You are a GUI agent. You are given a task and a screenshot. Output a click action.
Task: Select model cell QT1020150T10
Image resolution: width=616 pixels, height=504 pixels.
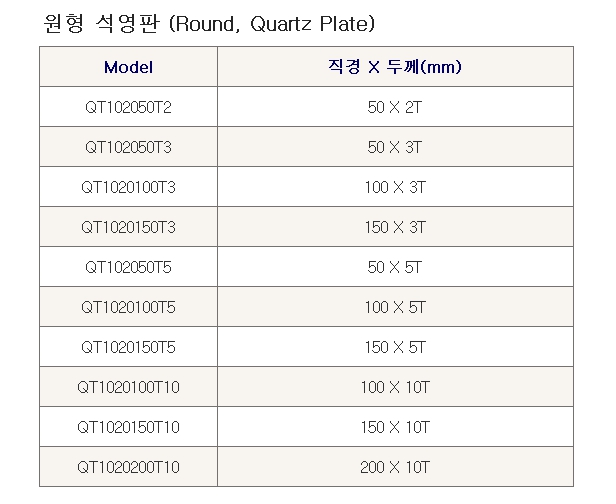pos(128,427)
